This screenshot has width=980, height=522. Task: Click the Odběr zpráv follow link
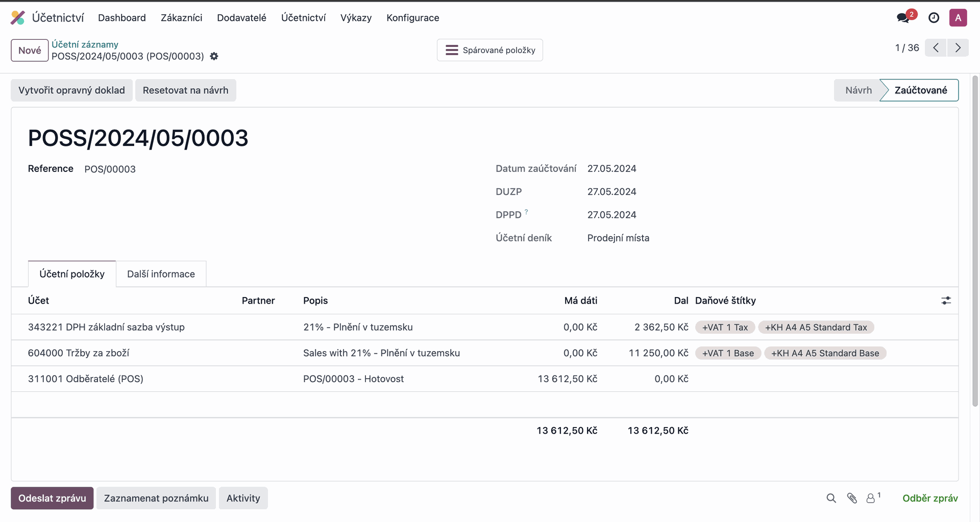930,498
